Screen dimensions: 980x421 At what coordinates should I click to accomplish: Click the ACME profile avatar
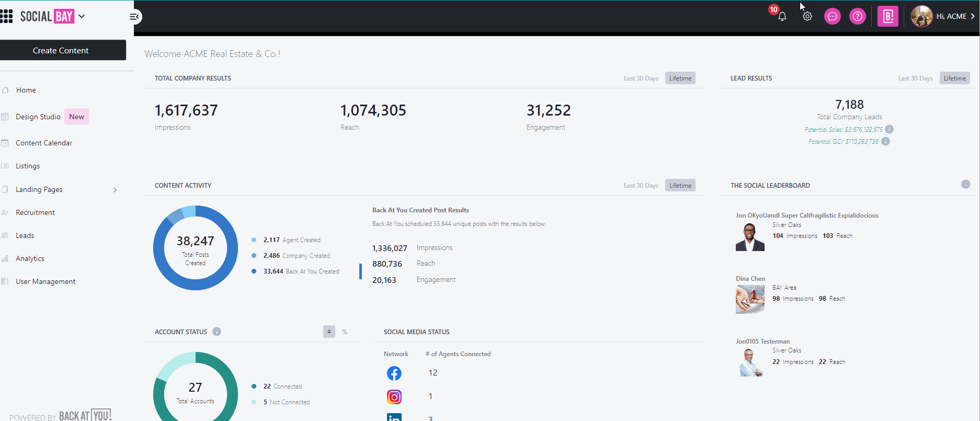(921, 16)
